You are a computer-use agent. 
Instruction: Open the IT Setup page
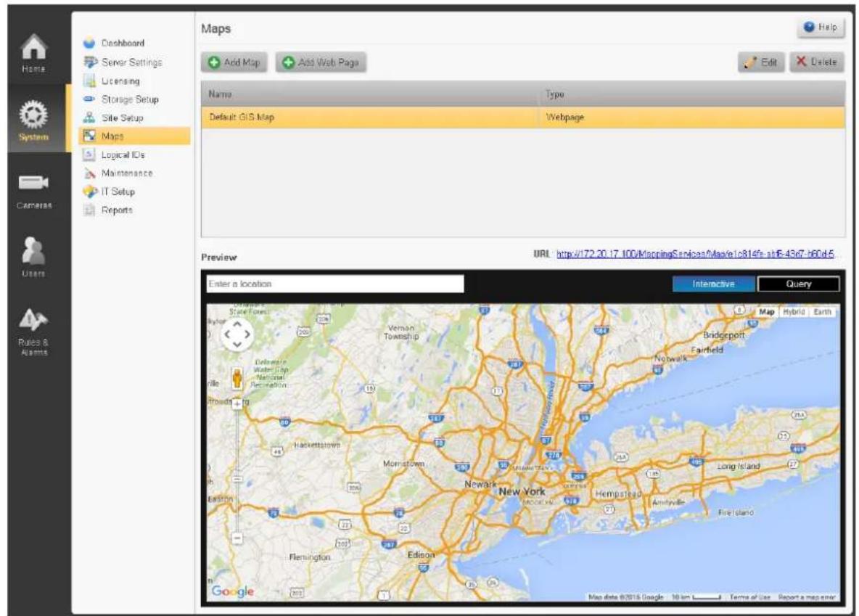tap(118, 192)
